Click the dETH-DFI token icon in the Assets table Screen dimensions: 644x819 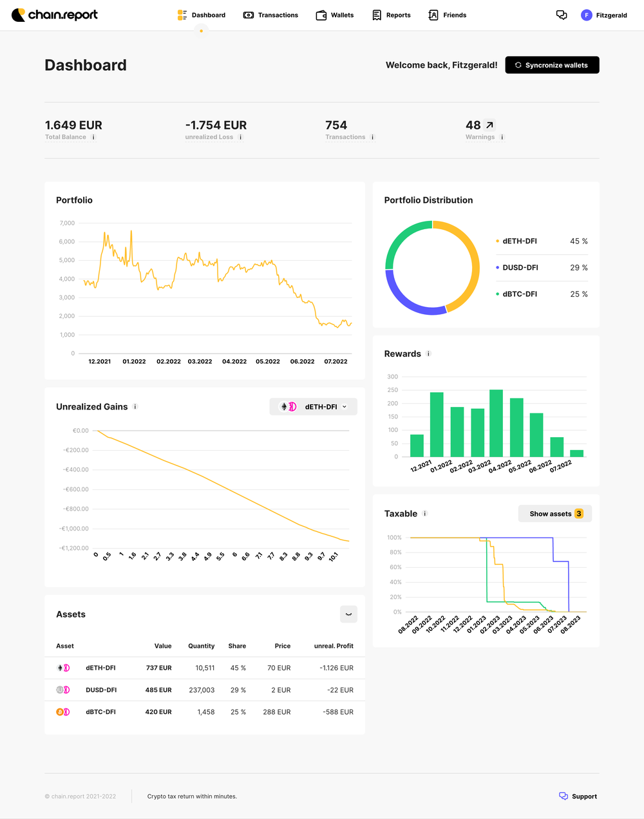click(x=62, y=668)
